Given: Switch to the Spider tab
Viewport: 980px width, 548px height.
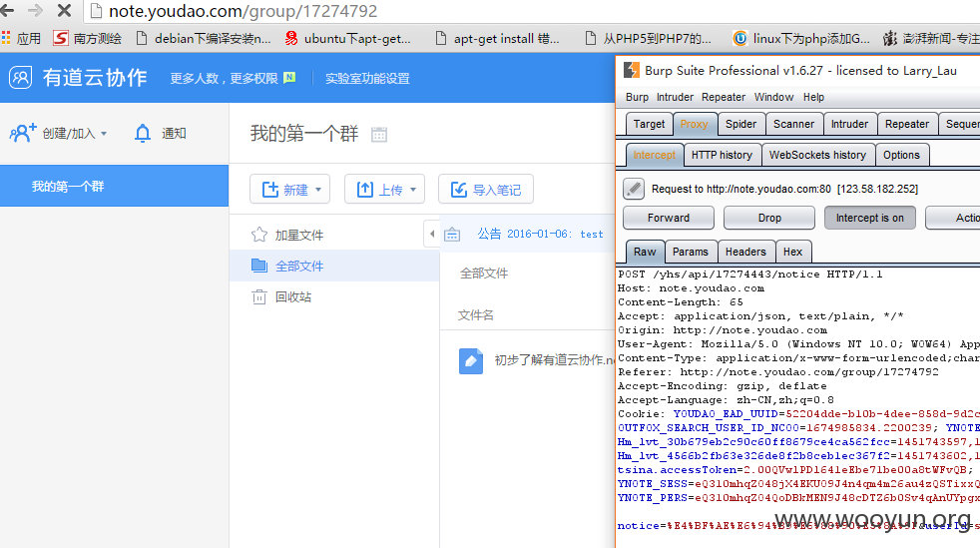Looking at the screenshot, I should pos(740,124).
